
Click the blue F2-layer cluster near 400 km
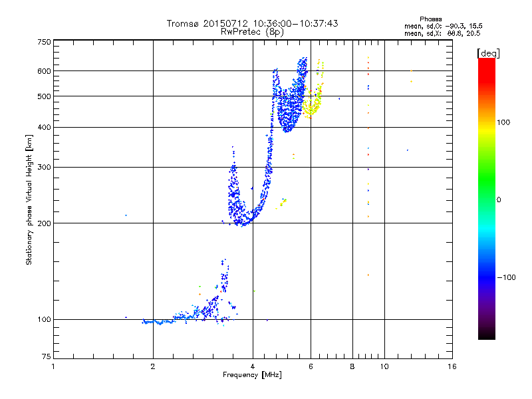click(x=289, y=112)
